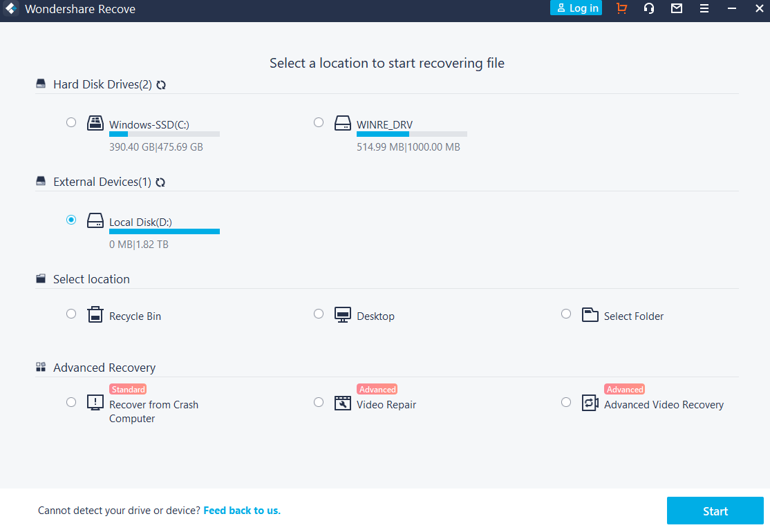Open the headset support icon

[649, 8]
